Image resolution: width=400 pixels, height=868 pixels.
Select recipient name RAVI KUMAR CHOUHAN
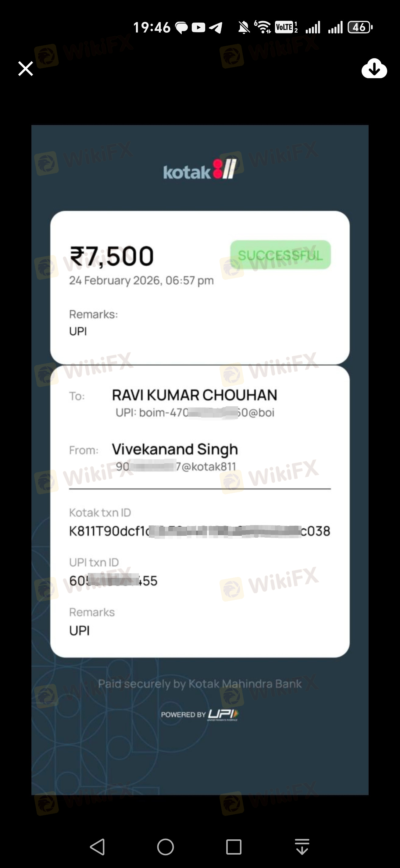[x=195, y=395]
